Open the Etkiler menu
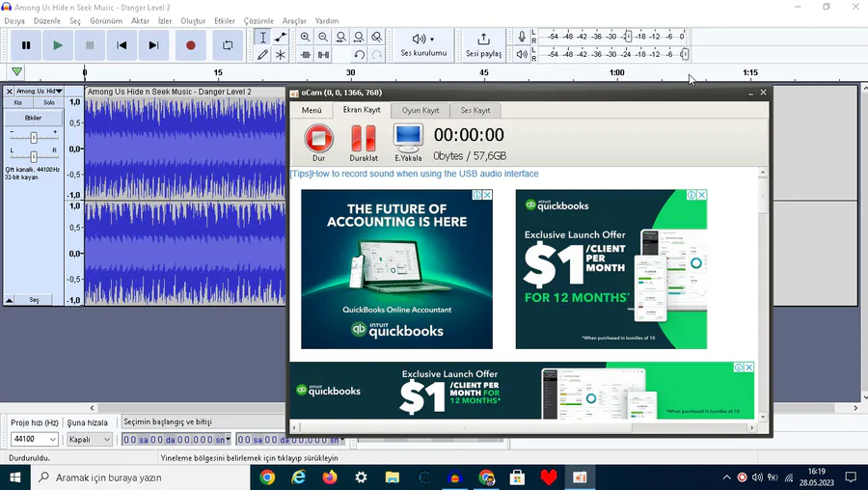Image resolution: width=868 pixels, height=490 pixels. [x=224, y=21]
